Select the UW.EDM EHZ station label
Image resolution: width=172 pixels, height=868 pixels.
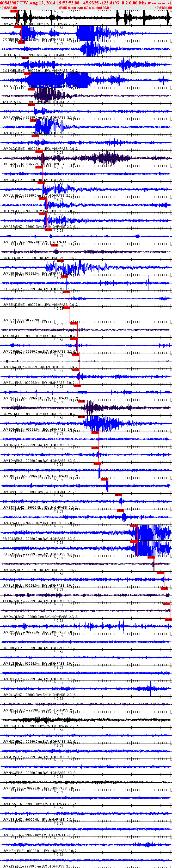coord(39,430)
